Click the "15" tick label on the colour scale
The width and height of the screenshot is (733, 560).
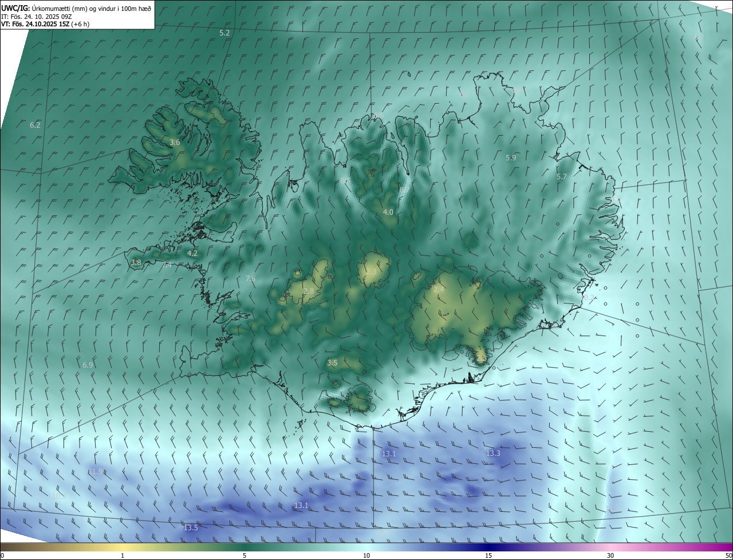point(488,555)
